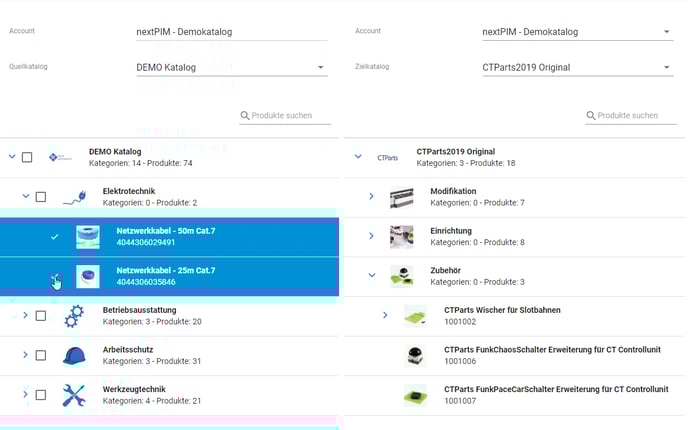The image size is (688, 430).
Task: Click 'Kategorien: 14 - Produkte: 74' text
Action: pyautogui.click(x=141, y=163)
